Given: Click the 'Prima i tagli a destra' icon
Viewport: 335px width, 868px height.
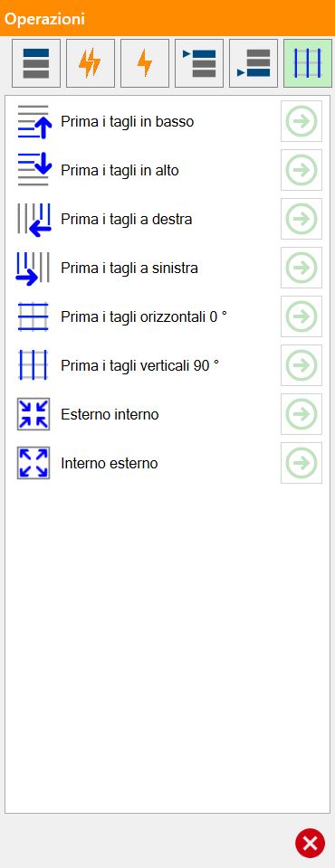Looking at the screenshot, I should (x=33, y=220).
